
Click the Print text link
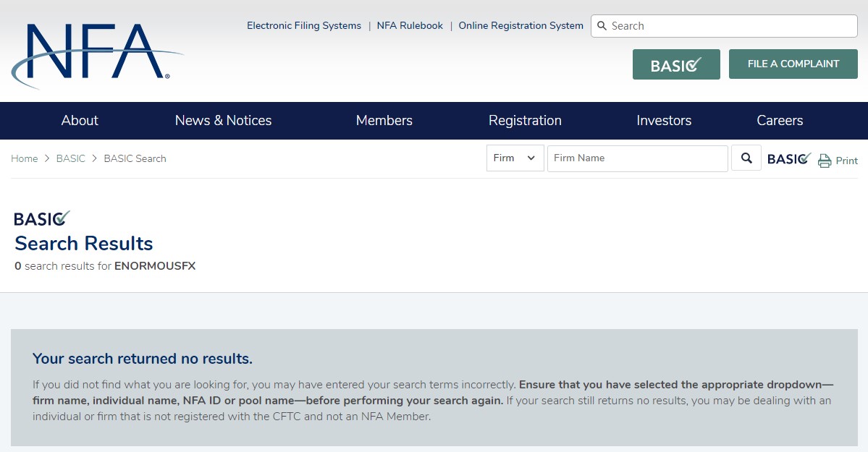click(846, 161)
